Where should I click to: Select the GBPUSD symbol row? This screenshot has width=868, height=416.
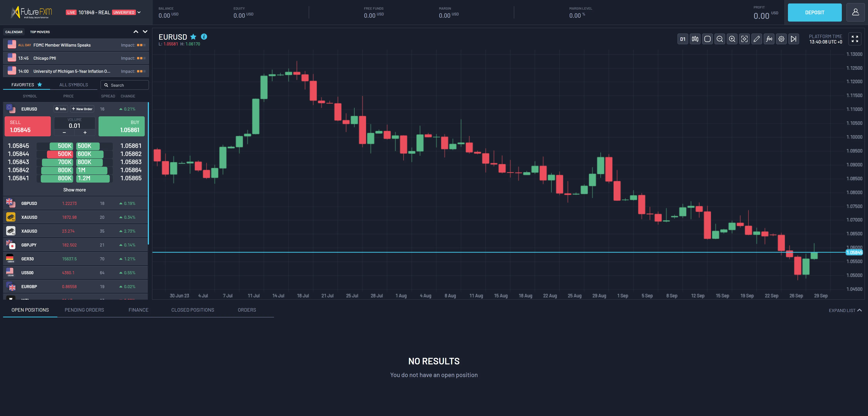tap(75, 203)
